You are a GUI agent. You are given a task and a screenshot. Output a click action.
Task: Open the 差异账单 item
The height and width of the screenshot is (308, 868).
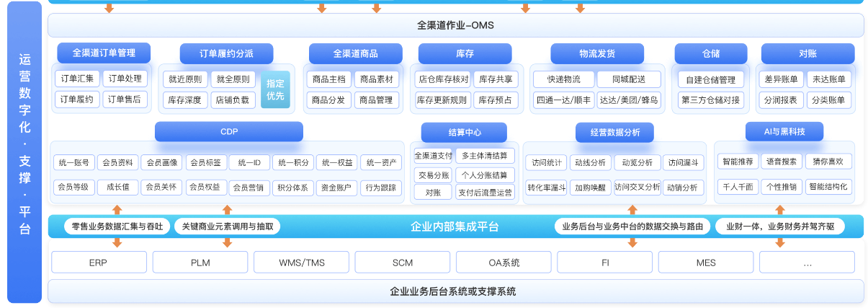pyautogui.click(x=780, y=79)
